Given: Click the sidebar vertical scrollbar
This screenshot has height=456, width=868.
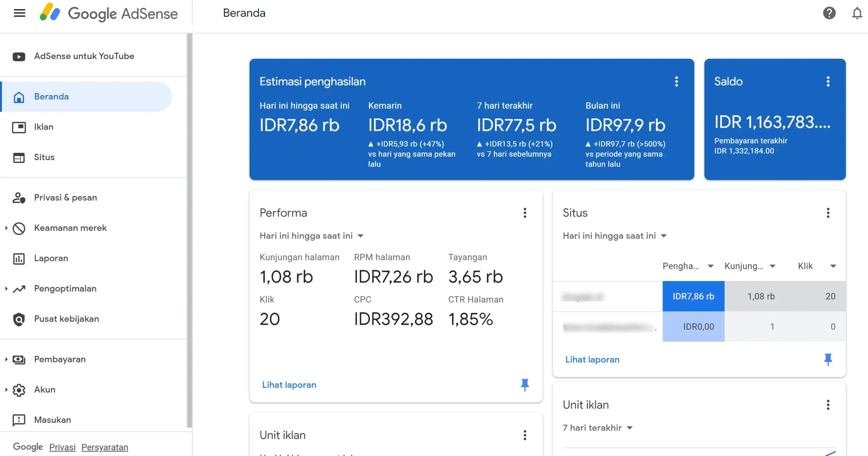Looking at the screenshot, I should click(x=190, y=231).
